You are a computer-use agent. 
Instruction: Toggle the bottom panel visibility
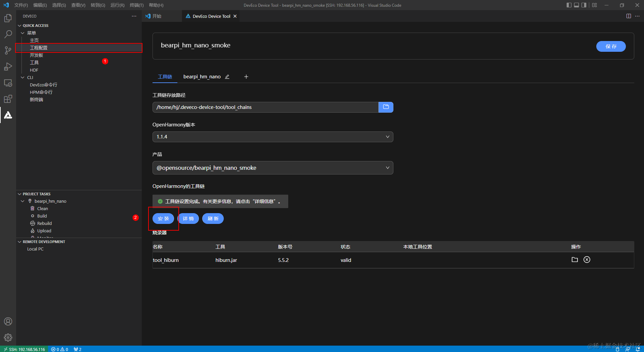[576, 5]
